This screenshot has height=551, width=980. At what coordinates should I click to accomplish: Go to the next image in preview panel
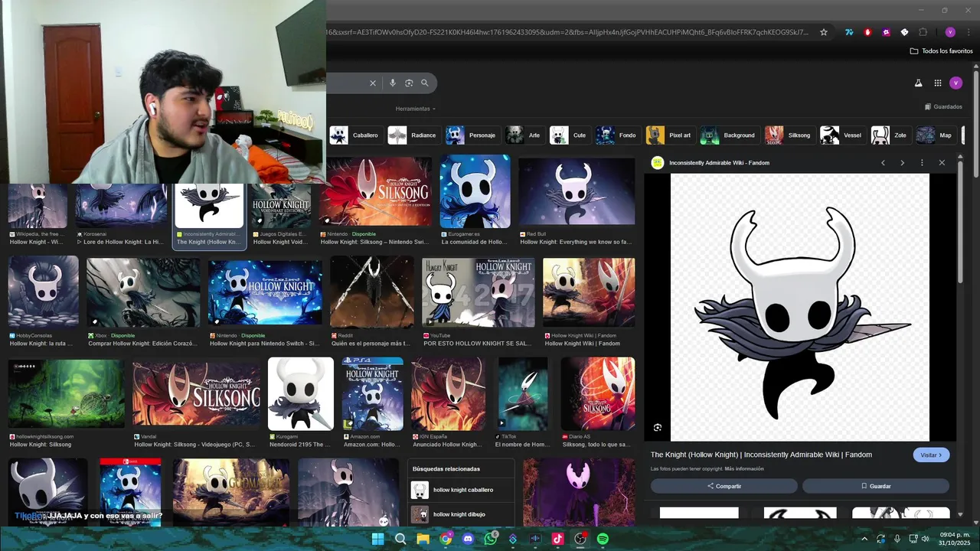902,162
